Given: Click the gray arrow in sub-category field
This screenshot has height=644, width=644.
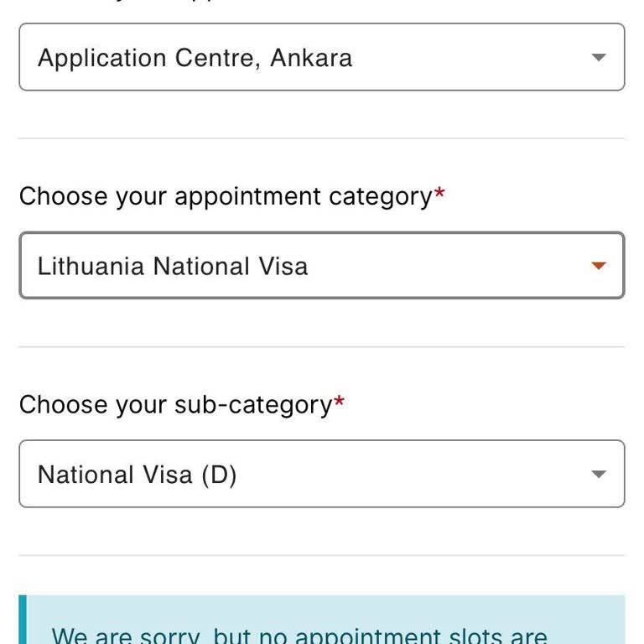Looking at the screenshot, I should pyautogui.click(x=598, y=475).
